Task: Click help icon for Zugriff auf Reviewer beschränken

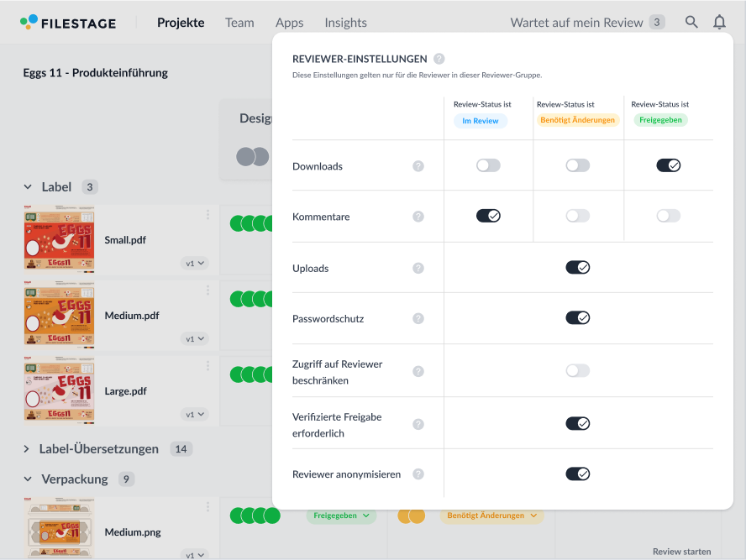Action: pyautogui.click(x=418, y=371)
